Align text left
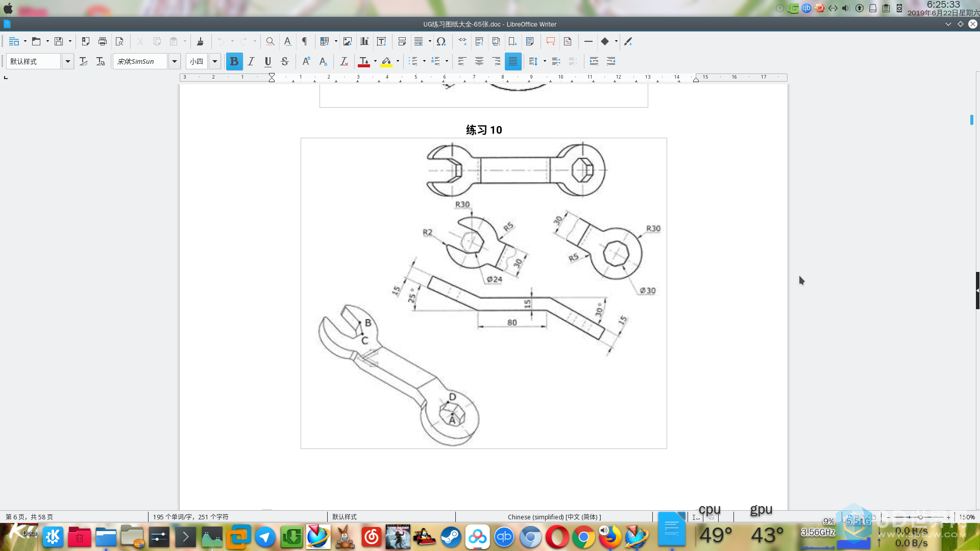980x551 pixels. coord(462,61)
